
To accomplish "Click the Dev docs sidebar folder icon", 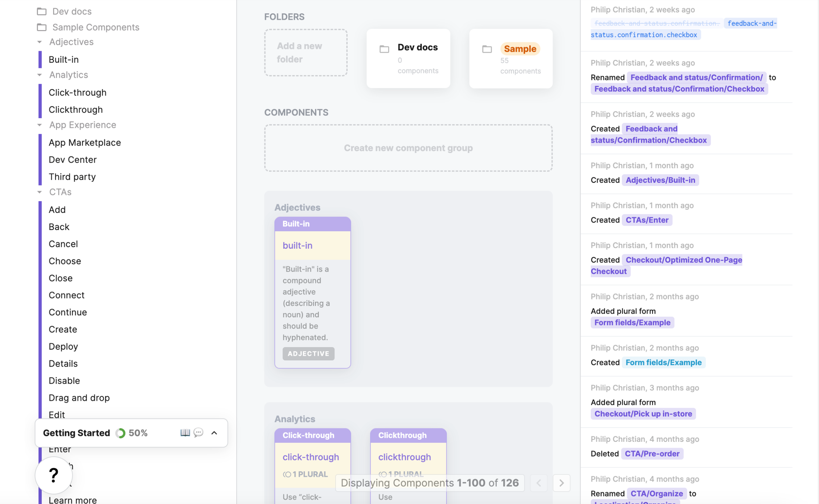I will (41, 11).
